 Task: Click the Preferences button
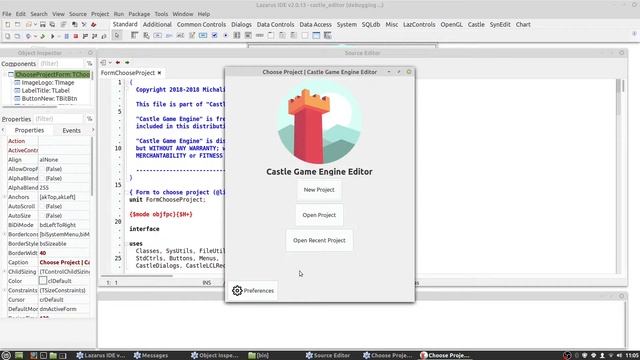point(253,291)
